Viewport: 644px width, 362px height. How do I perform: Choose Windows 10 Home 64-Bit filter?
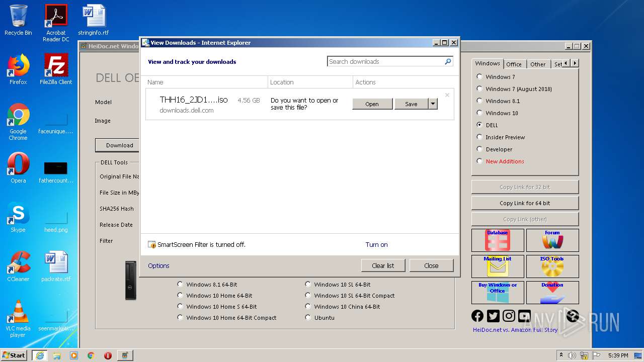coord(180,296)
